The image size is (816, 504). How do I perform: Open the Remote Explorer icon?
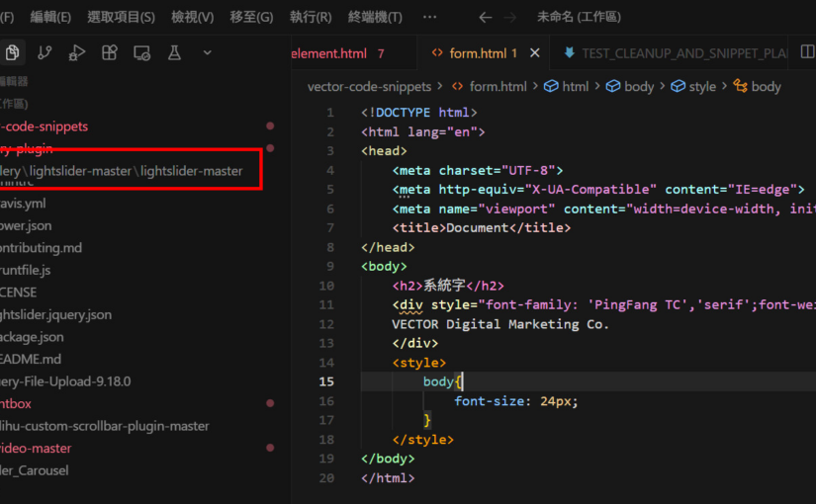click(141, 52)
